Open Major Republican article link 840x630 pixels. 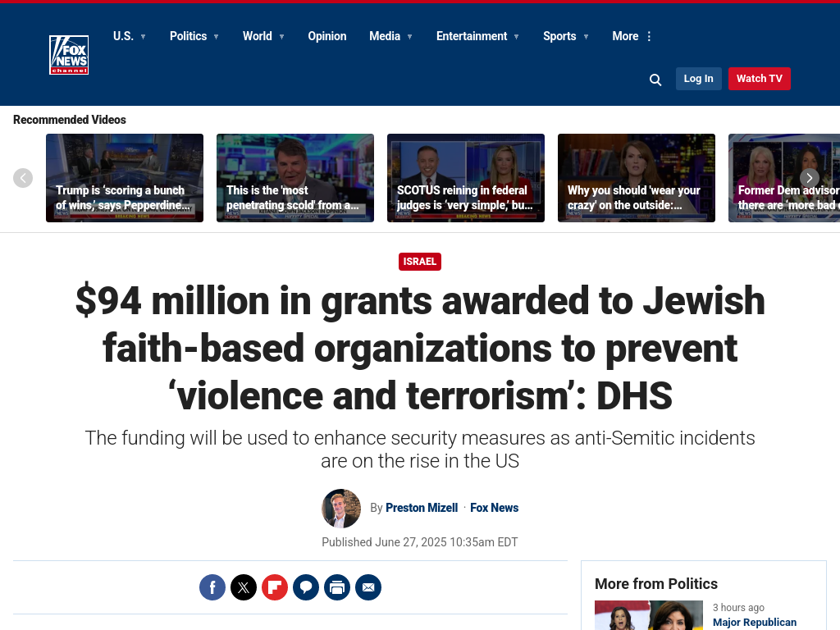[755, 623]
